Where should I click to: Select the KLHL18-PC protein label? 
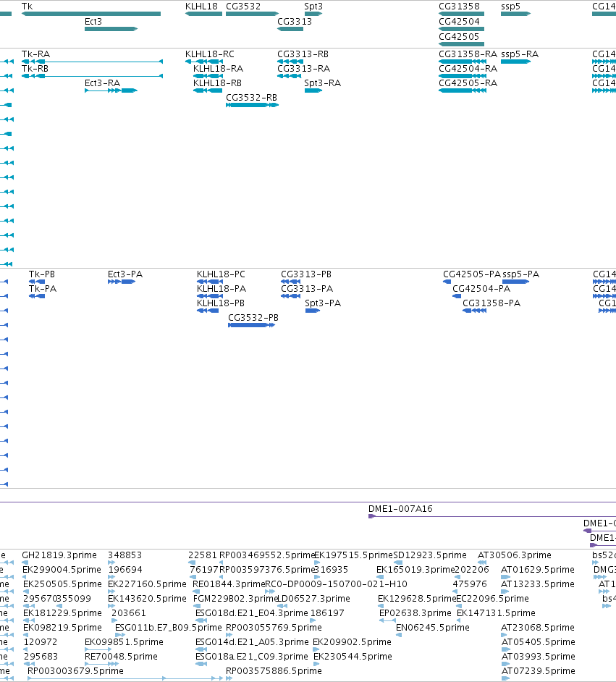point(221,274)
